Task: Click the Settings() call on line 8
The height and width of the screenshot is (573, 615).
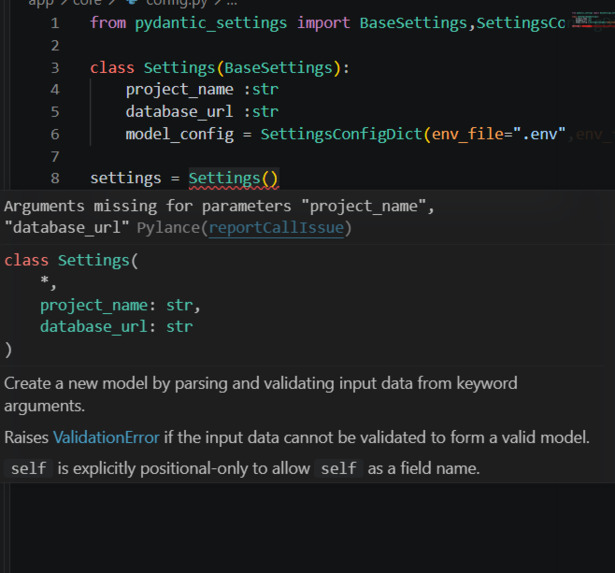Action: point(234,178)
